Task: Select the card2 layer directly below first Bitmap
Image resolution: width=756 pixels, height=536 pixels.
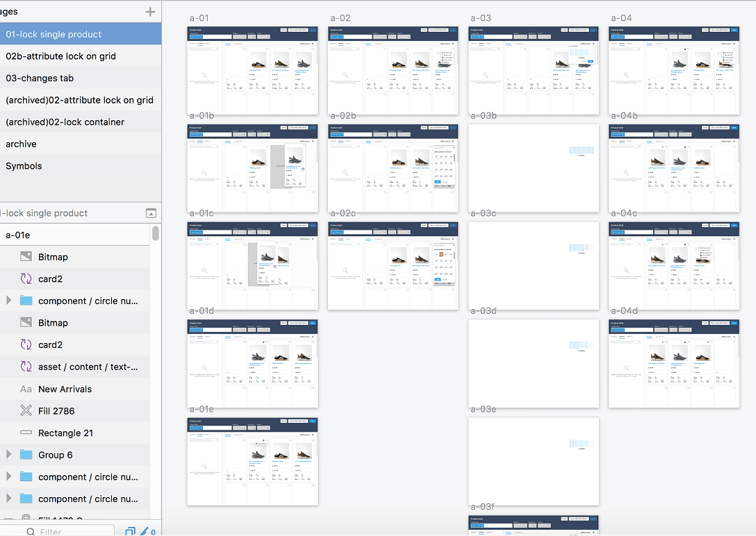Action: pyautogui.click(x=75, y=279)
